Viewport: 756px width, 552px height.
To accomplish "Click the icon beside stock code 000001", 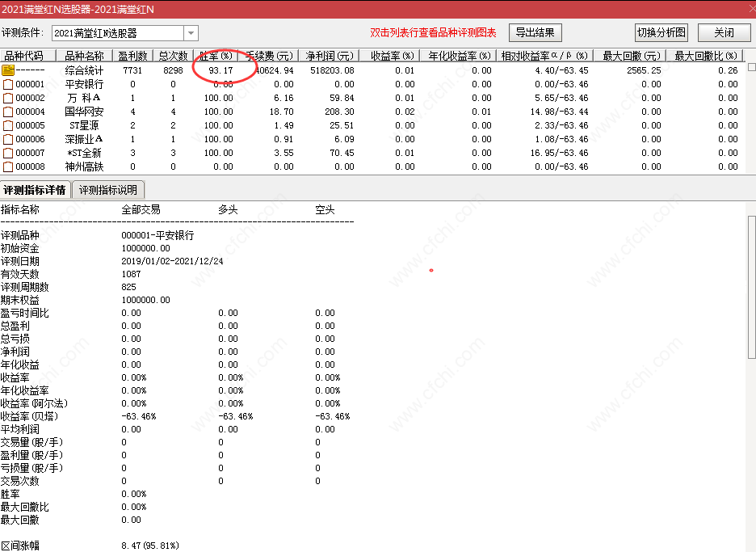I will [x=8, y=84].
